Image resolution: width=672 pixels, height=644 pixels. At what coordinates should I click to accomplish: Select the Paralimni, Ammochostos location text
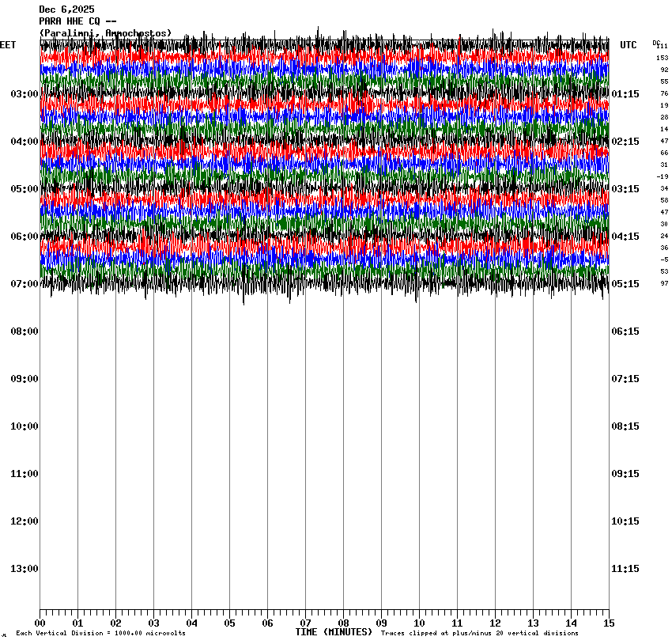coord(105,32)
